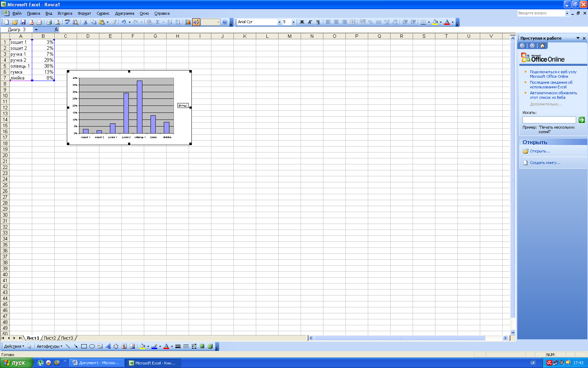Undo the last action
The width and height of the screenshot is (588, 368).
pos(124,22)
